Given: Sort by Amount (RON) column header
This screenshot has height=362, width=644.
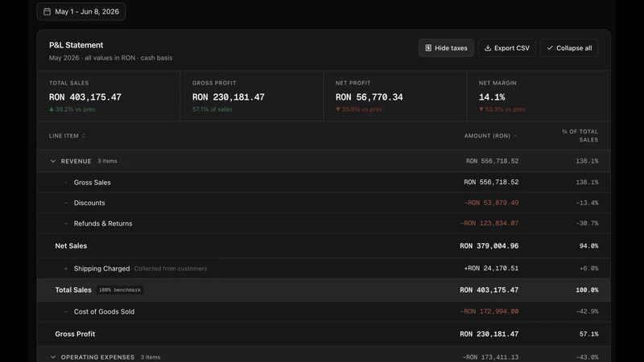Looking at the screenshot, I should pyautogui.click(x=491, y=136).
